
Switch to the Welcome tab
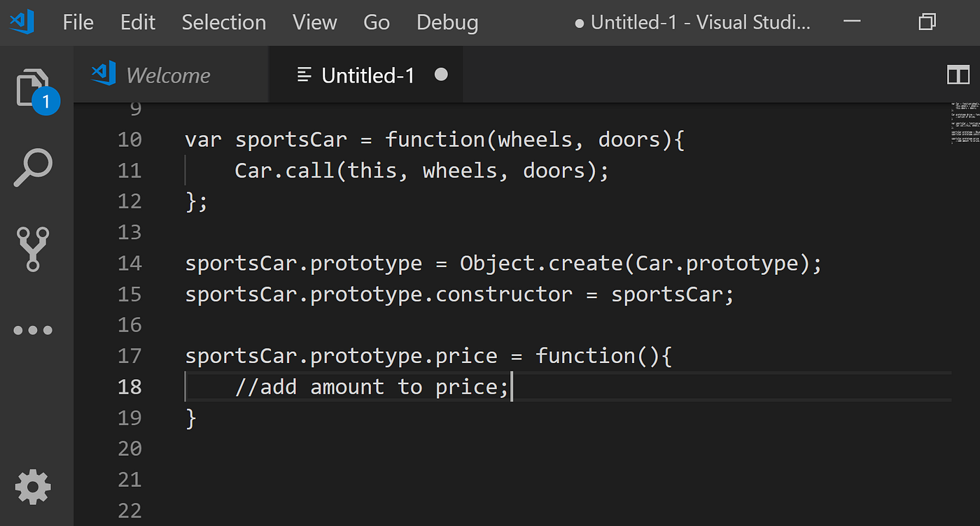[x=152, y=75]
